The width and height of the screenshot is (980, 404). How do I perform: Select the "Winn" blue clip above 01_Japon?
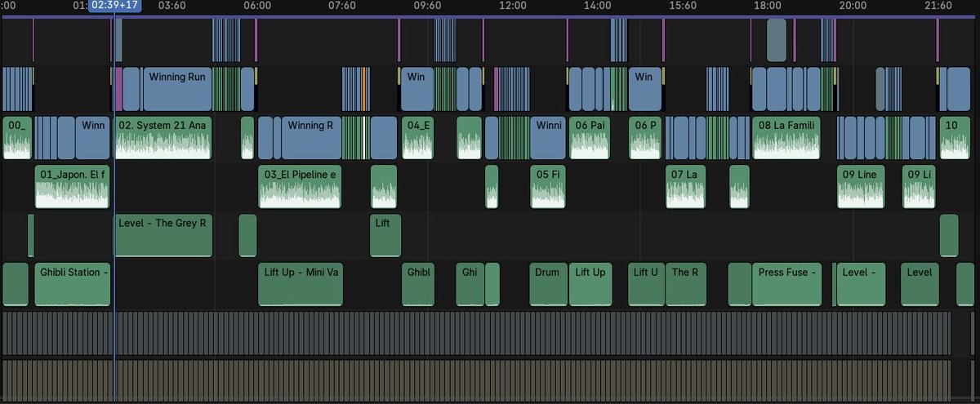(93, 138)
